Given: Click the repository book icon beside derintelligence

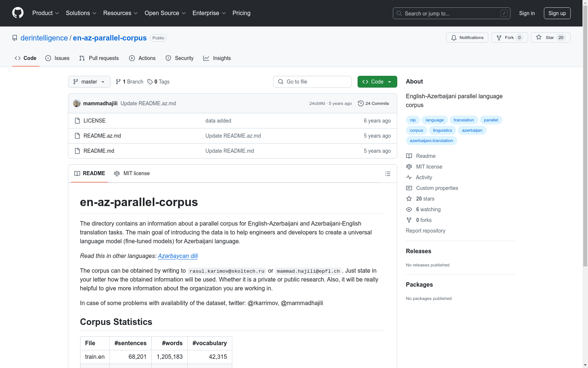Looking at the screenshot, I should [x=15, y=38].
